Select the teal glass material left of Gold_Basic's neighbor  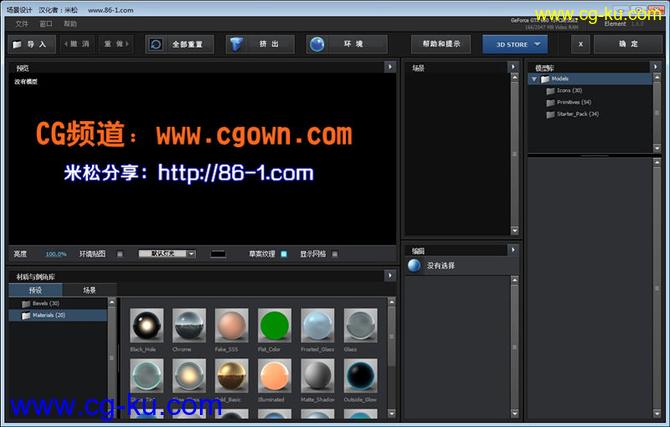click(147, 376)
